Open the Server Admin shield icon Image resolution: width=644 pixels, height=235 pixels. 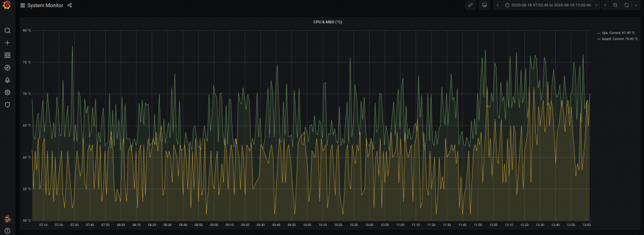(7, 104)
